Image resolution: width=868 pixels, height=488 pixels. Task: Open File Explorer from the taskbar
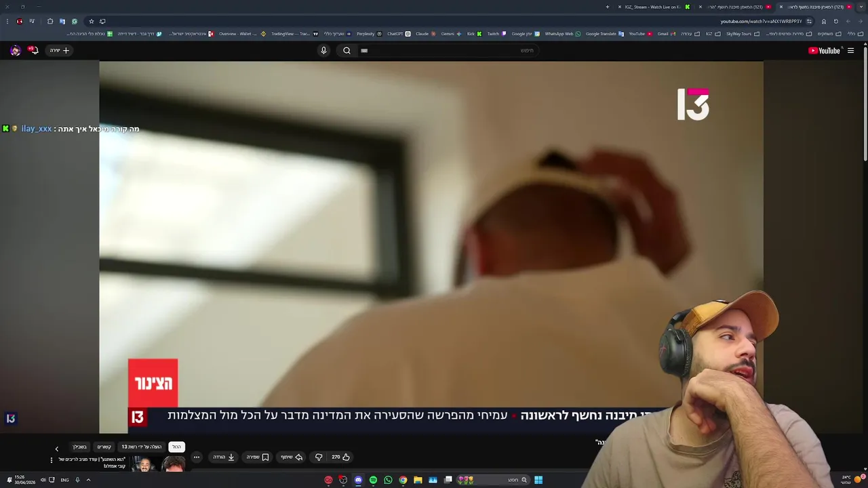coord(418,480)
